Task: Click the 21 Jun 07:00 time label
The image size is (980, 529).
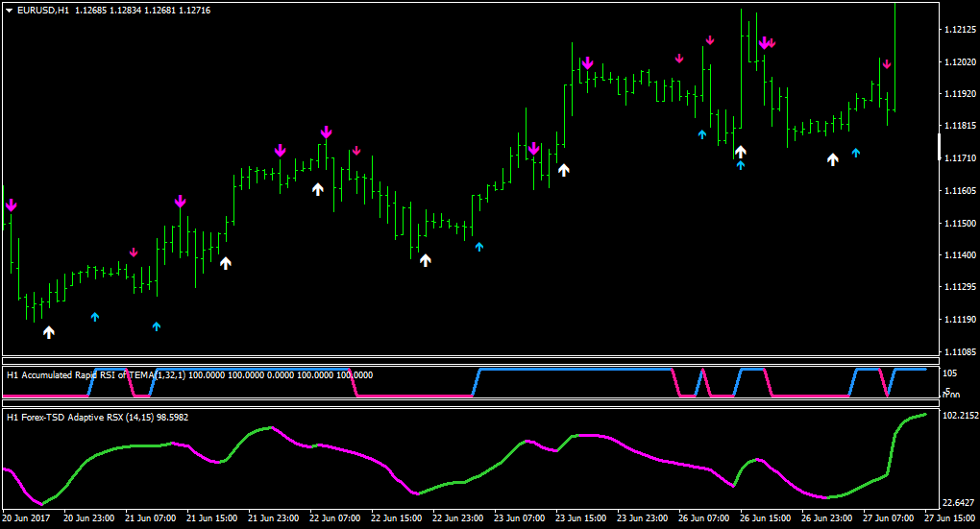Action: [150, 517]
